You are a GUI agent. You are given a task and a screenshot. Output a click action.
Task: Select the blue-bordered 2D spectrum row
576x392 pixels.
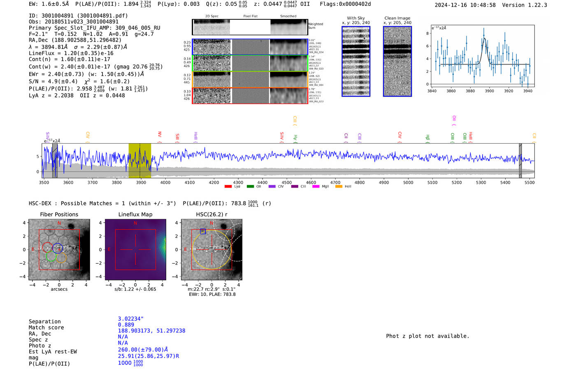(x=250, y=47)
